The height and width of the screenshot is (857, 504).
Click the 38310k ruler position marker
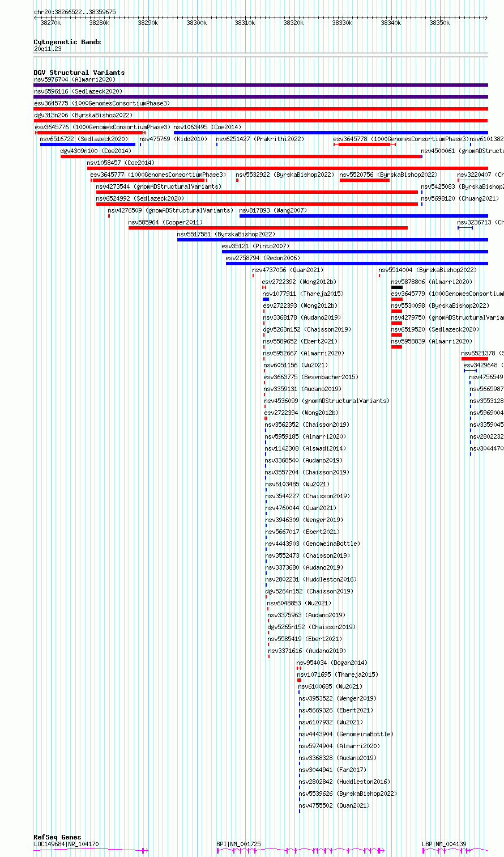click(245, 23)
